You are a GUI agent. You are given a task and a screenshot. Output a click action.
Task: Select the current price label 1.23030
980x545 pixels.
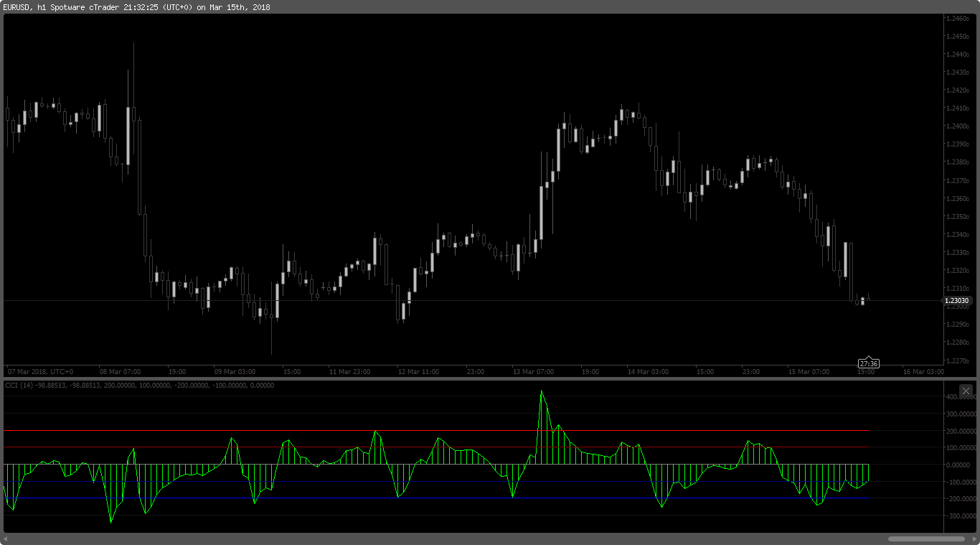[x=957, y=301]
